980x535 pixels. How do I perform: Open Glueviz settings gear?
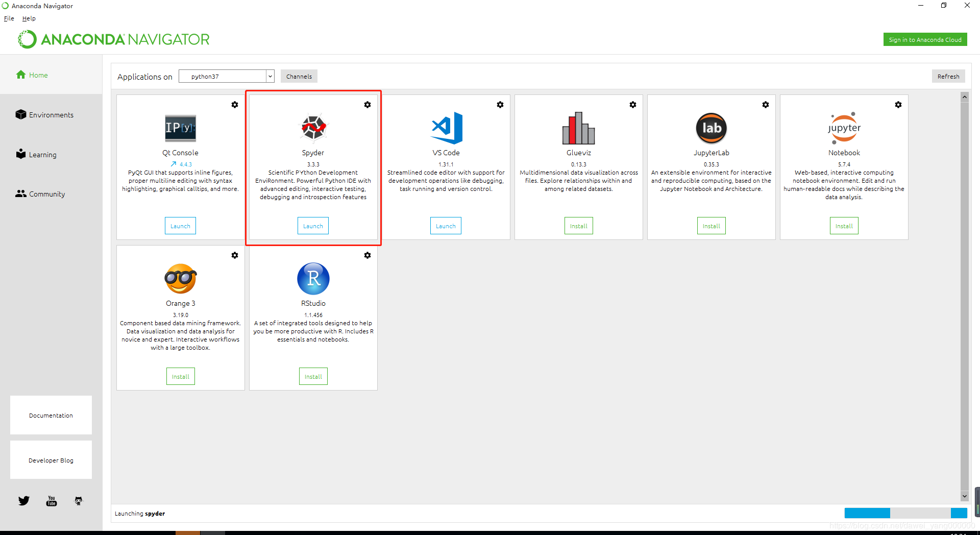coord(633,105)
